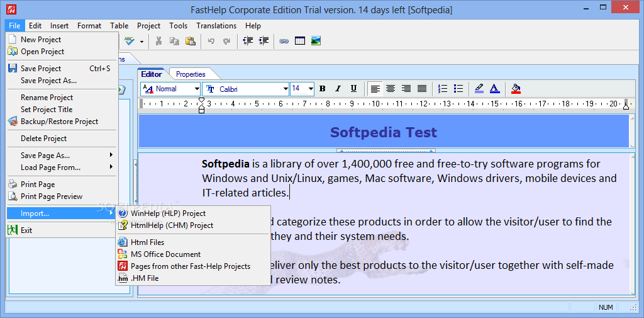Viewport: 644px width, 318px height.
Task: Import Pages from other Fast-Help Projects
Action: (x=193, y=266)
